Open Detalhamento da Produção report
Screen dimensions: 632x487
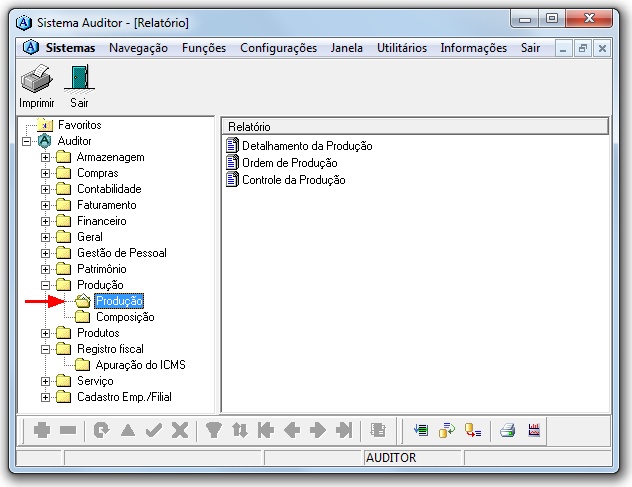click(x=306, y=146)
